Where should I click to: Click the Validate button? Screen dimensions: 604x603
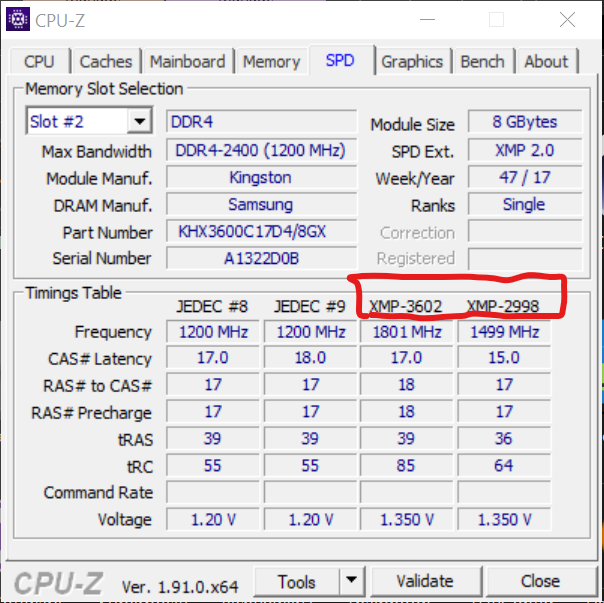[x=426, y=581]
